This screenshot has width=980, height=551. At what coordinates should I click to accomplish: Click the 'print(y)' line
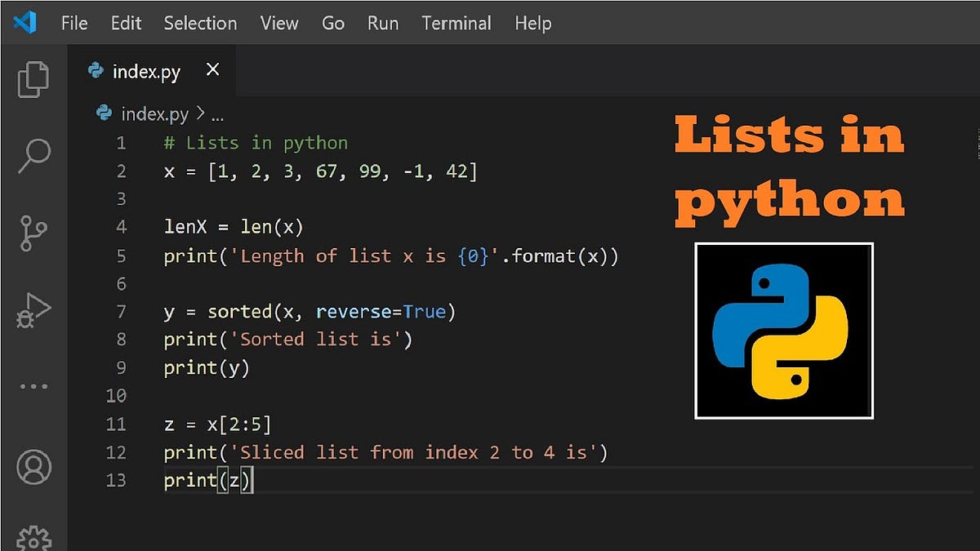click(207, 368)
